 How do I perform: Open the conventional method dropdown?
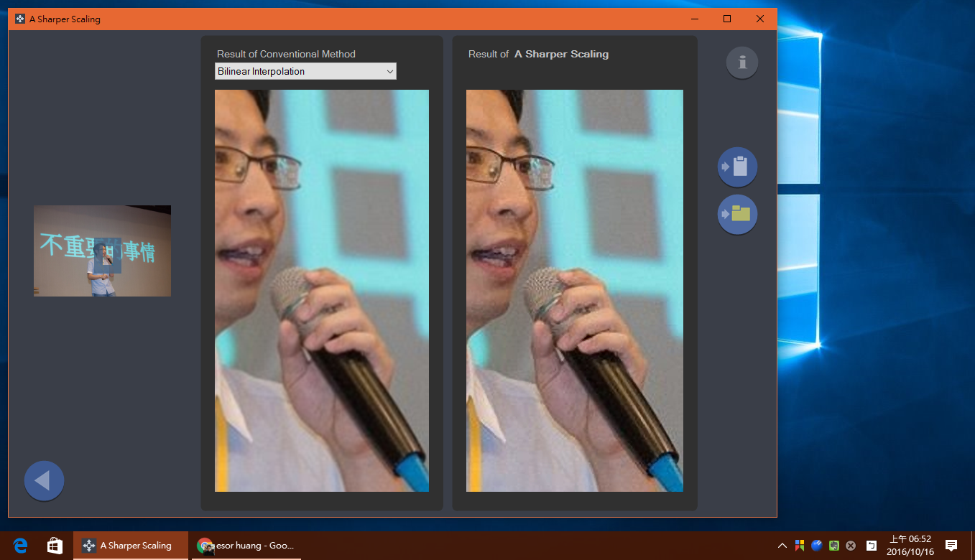[x=305, y=71]
